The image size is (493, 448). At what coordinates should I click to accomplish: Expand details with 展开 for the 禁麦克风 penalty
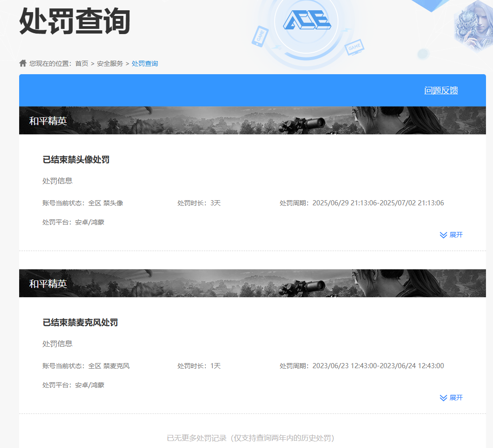[x=456, y=398]
